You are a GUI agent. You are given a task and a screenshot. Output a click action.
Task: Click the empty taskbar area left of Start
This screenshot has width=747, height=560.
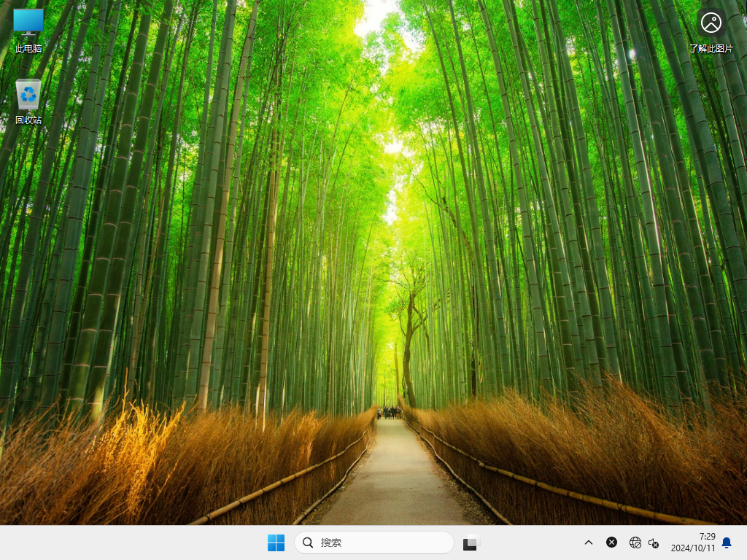pyautogui.click(x=131, y=542)
